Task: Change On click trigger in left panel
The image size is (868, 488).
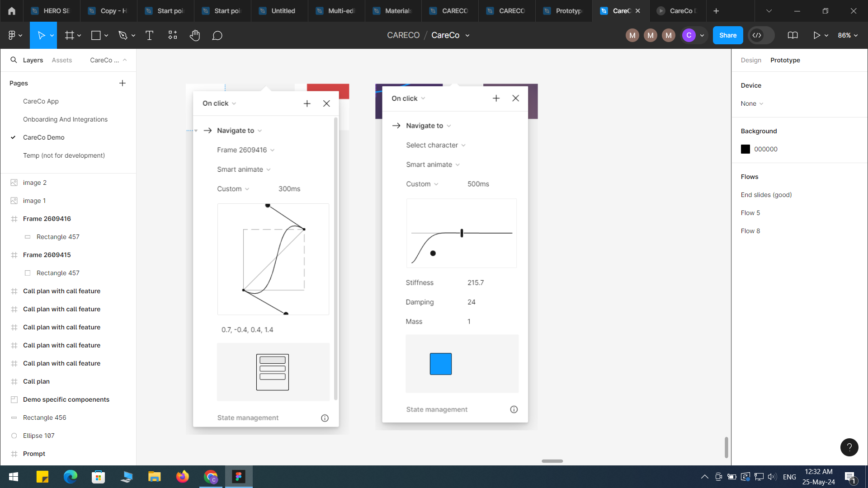Action: tap(219, 103)
